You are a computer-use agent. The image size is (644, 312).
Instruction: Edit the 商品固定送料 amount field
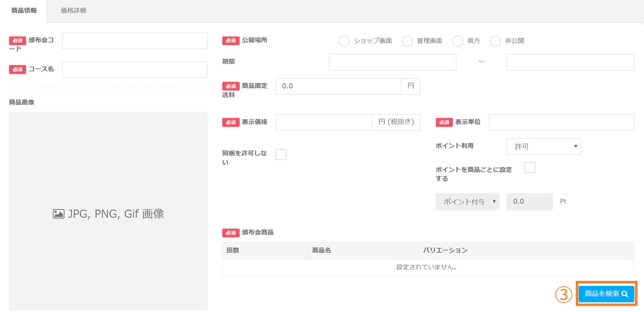[338, 86]
